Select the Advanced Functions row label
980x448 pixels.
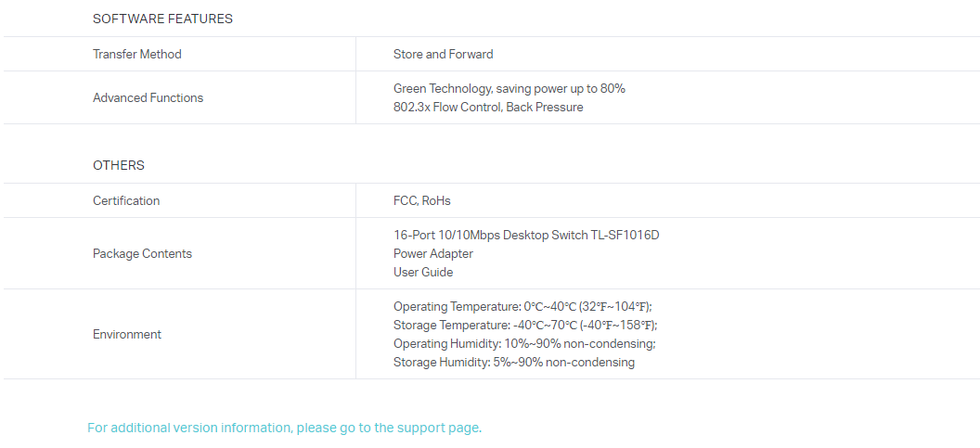click(x=148, y=97)
